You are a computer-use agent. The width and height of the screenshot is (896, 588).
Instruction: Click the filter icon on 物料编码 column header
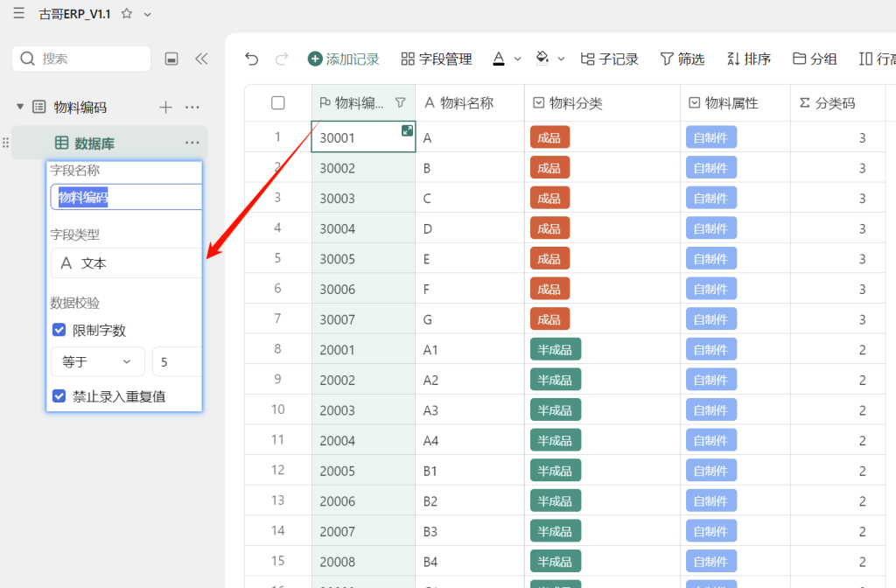click(401, 103)
